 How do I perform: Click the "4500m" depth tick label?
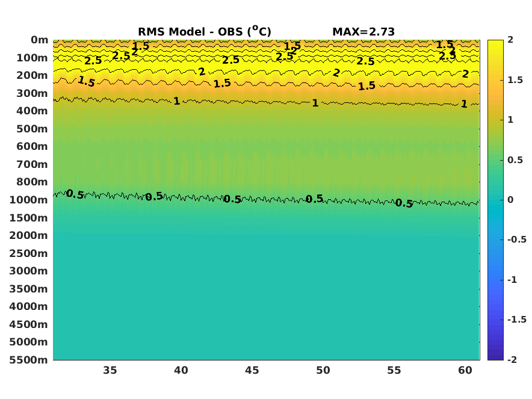tap(28, 324)
